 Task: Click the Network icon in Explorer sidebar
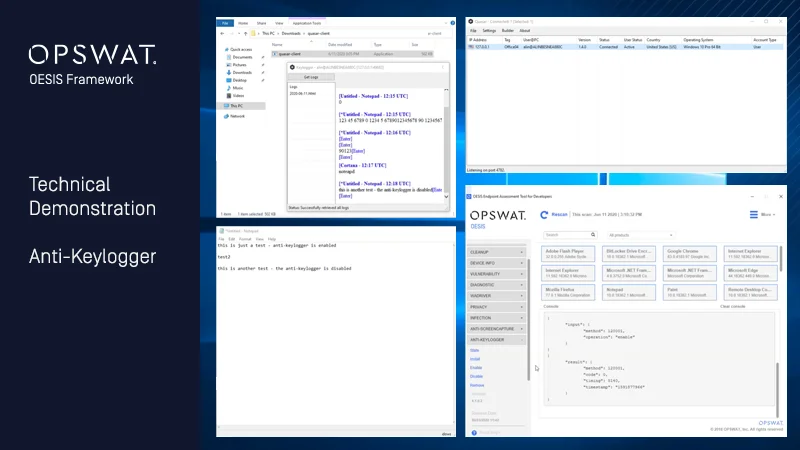[236, 116]
